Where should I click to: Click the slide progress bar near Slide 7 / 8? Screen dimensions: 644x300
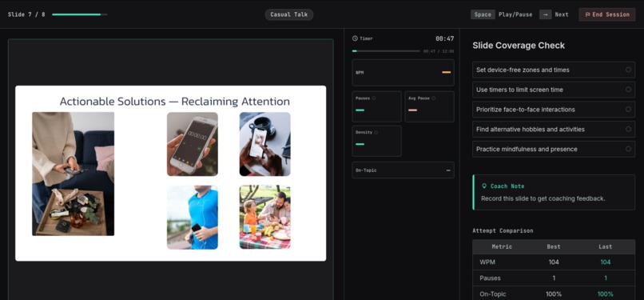pos(80,14)
